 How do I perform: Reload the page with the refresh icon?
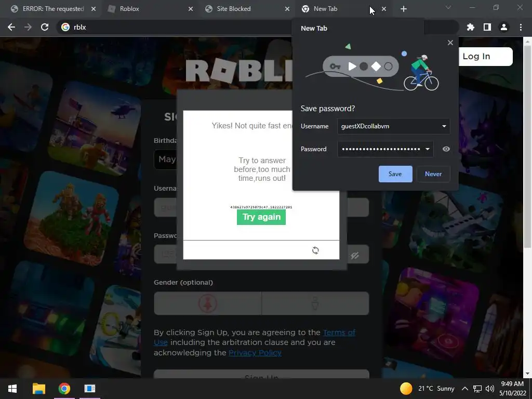point(45,27)
